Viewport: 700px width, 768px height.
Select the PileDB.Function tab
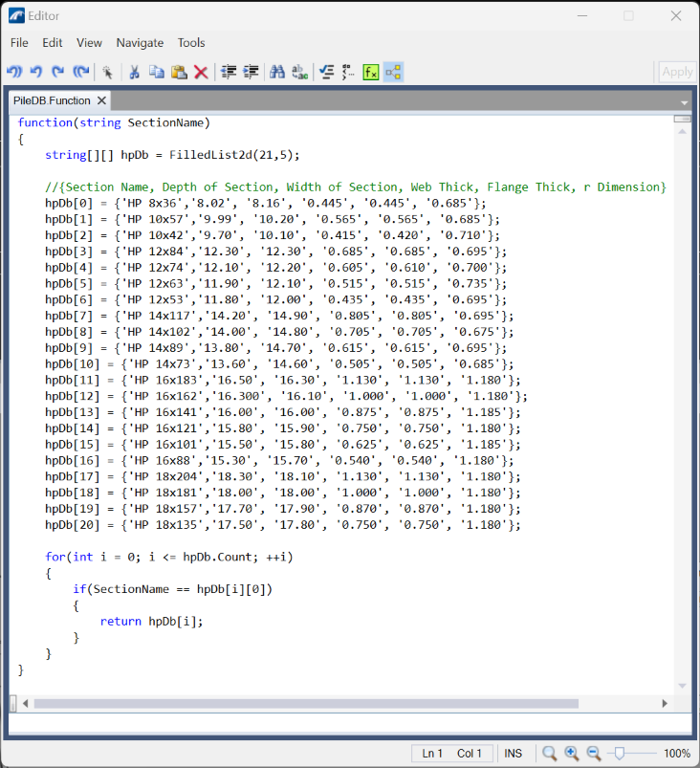click(52, 100)
